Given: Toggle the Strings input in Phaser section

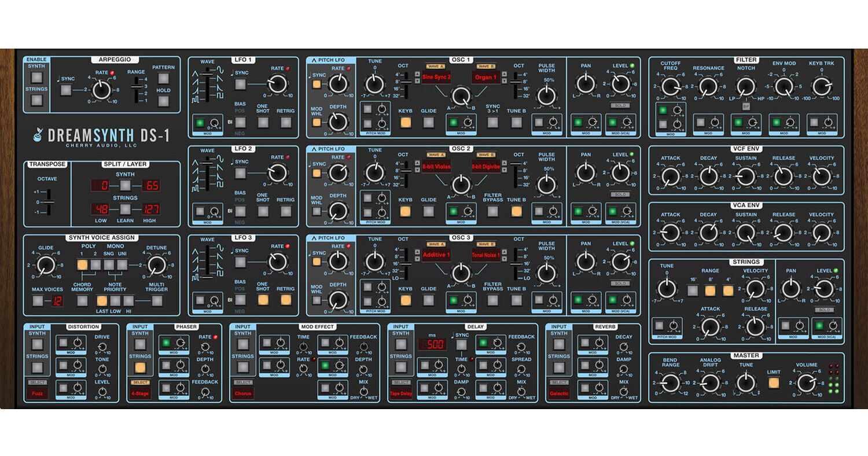Looking at the screenshot, I should (139, 366).
